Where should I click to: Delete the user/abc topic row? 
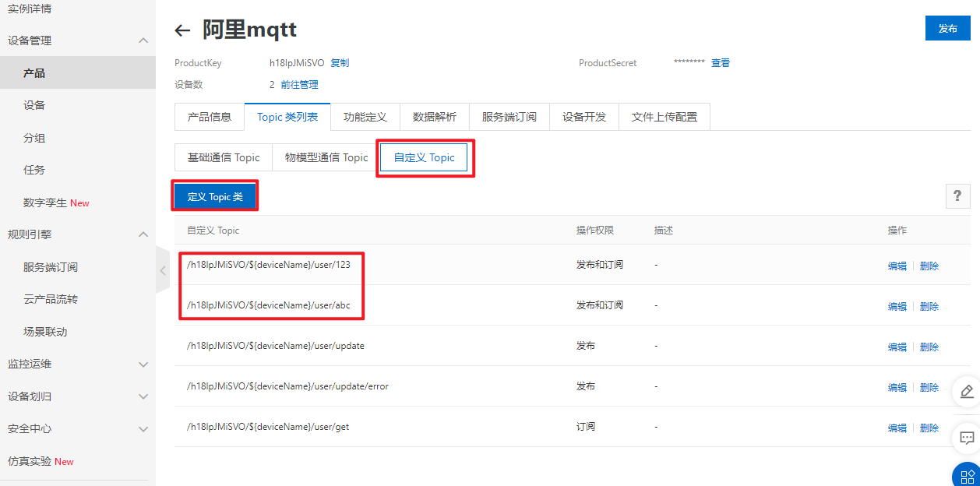pyautogui.click(x=929, y=306)
